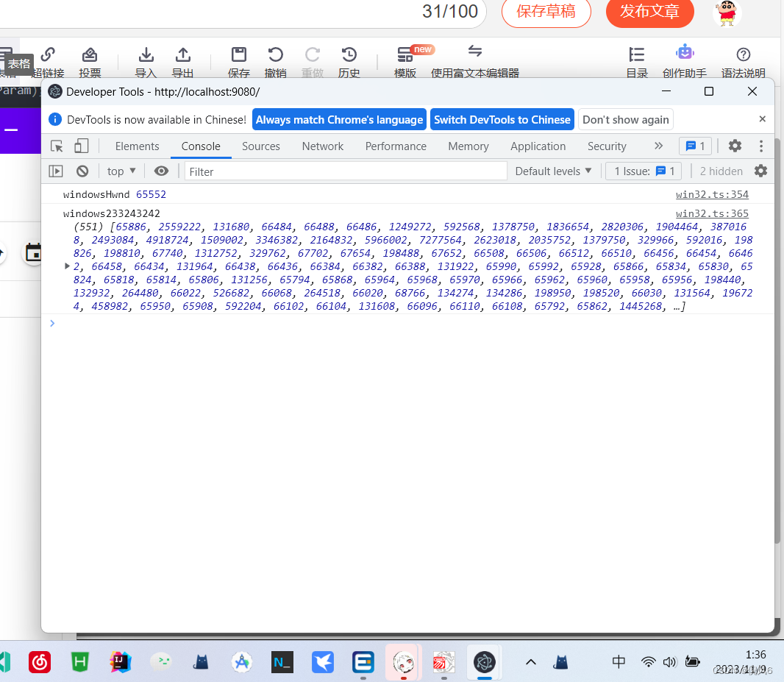Show hidden system tray icons
784x682 pixels.
530,662
